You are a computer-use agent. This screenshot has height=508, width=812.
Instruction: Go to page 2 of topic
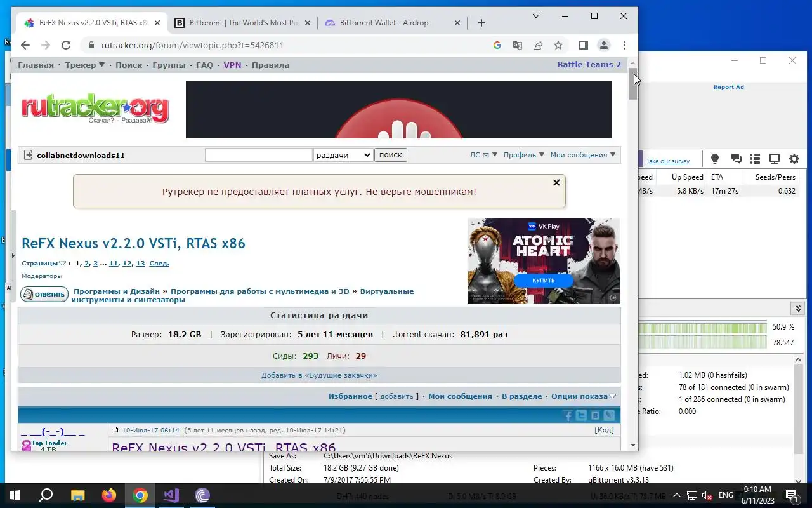tap(87, 263)
